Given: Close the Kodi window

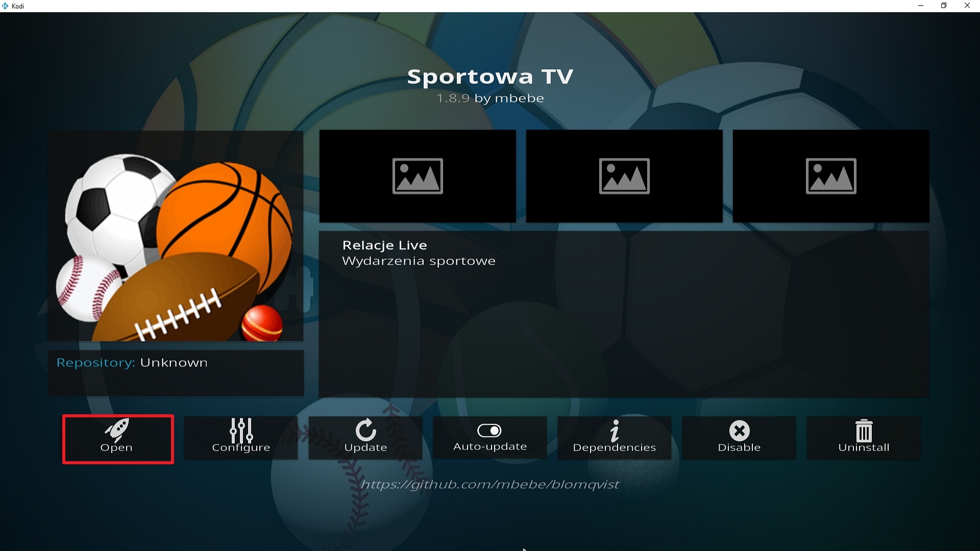Looking at the screenshot, I should (x=967, y=6).
